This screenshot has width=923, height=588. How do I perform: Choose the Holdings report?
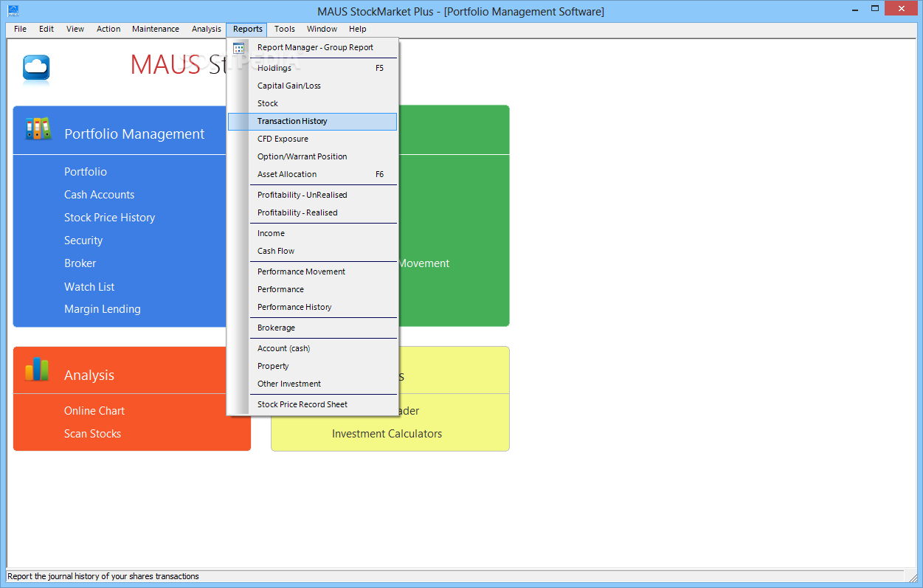tap(312, 68)
